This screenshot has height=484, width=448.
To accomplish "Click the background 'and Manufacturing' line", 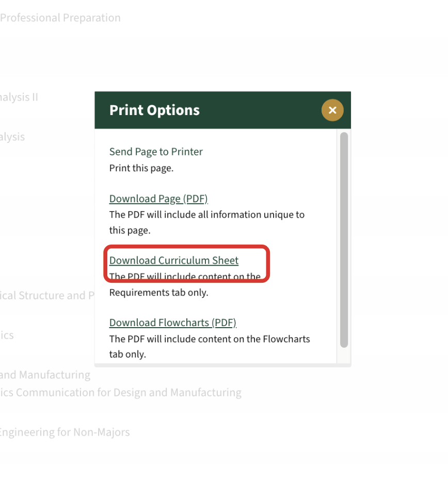I will coord(45,375).
